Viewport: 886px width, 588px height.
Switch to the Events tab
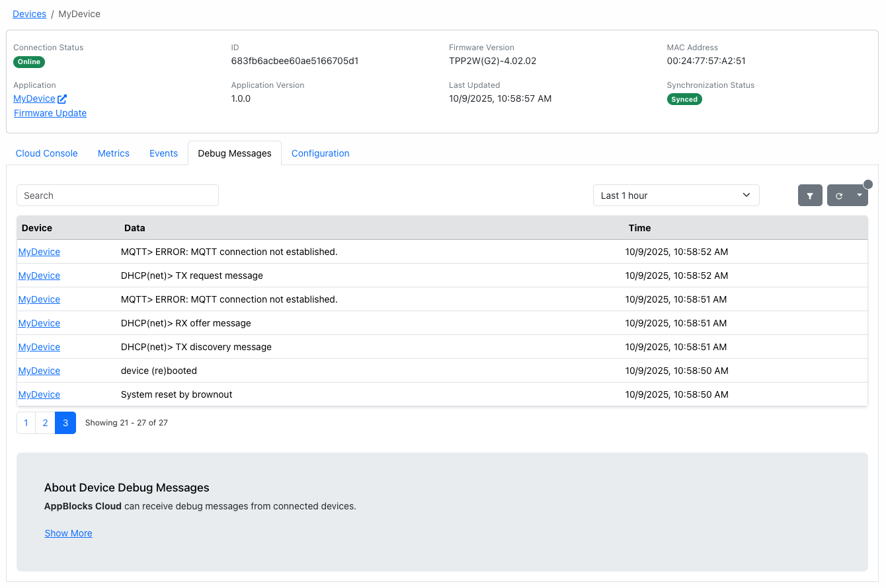(163, 153)
